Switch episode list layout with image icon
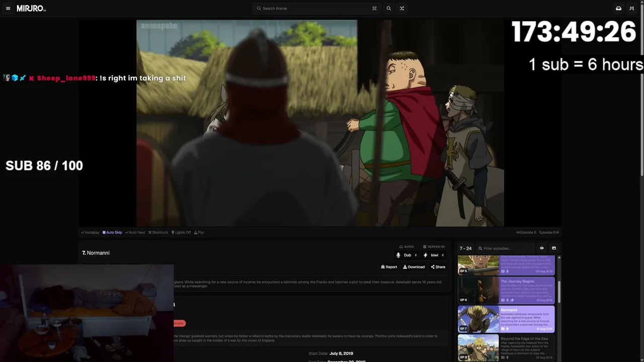The height and width of the screenshot is (362, 644). 554,248
